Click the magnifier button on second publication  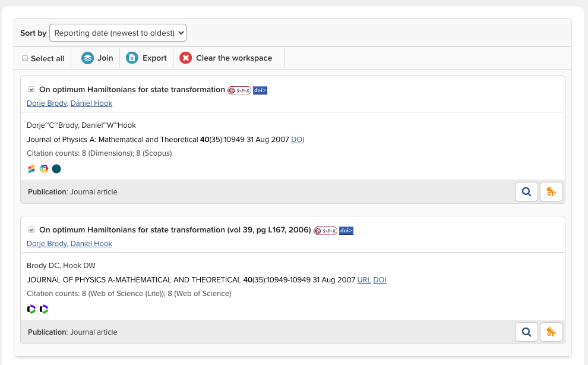(526, 332)
